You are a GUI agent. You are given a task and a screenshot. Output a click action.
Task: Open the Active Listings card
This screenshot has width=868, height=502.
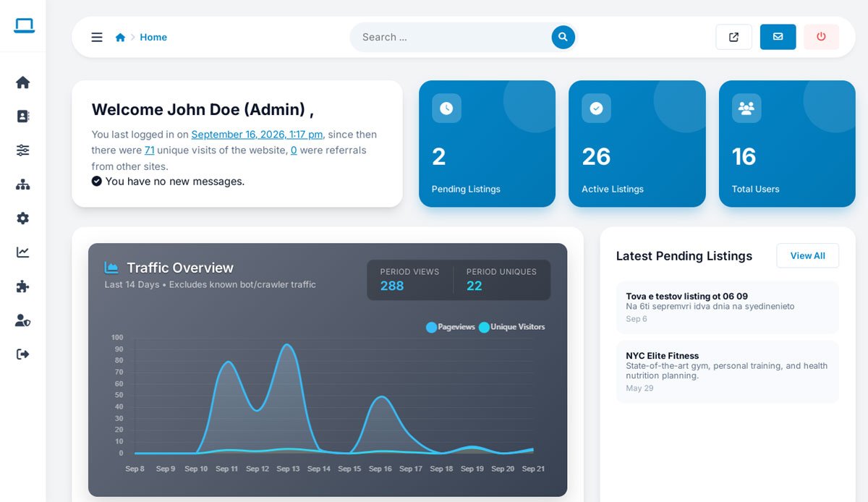coord(637,144)
